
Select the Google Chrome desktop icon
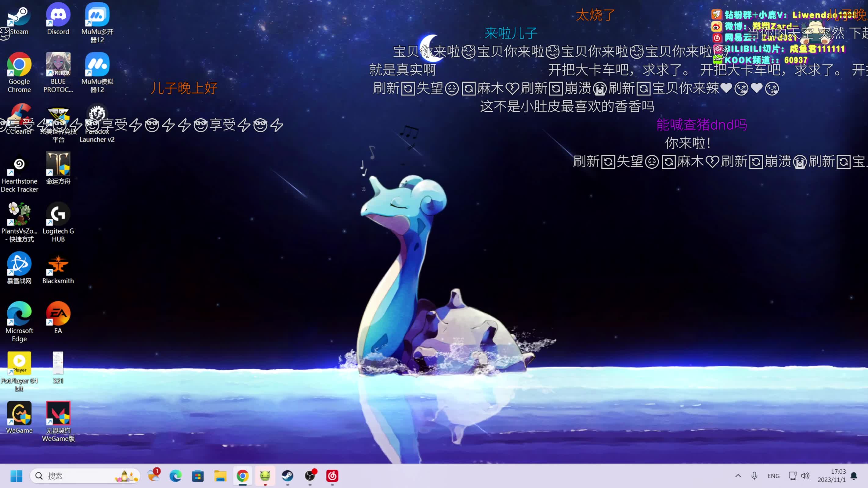coord(19,65)
